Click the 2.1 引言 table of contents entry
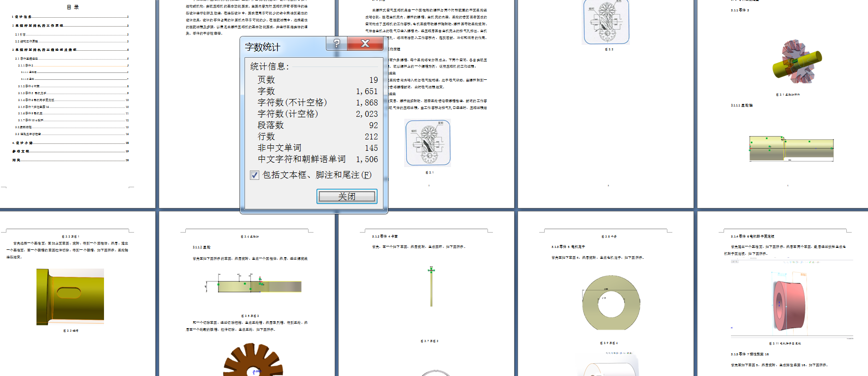Screen dimensions: 868x376 [x=72, y=34]
